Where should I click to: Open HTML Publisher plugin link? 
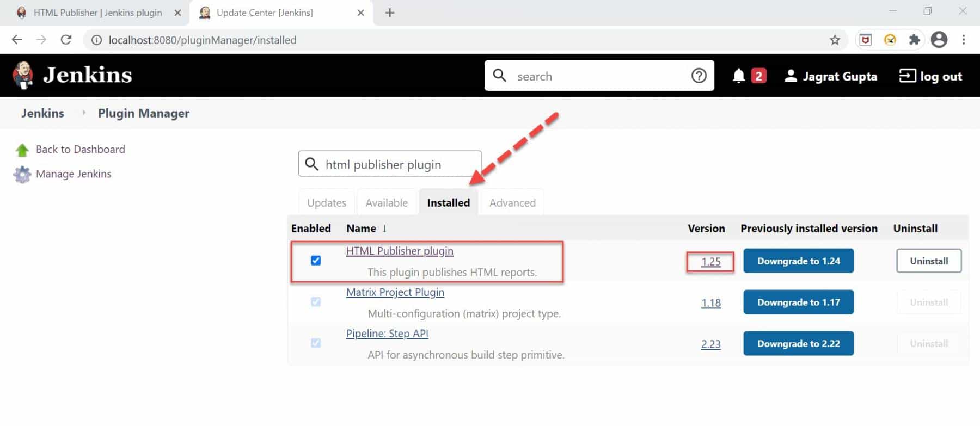click(x=400, y=251)
